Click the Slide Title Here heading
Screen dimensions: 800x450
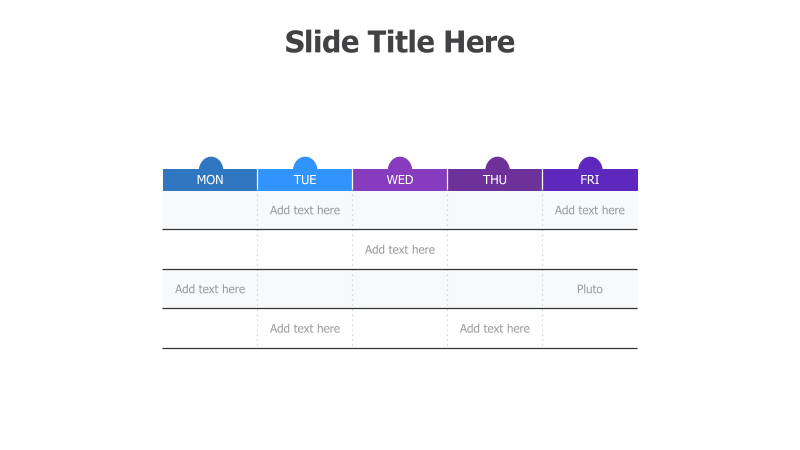click(399, 41)
